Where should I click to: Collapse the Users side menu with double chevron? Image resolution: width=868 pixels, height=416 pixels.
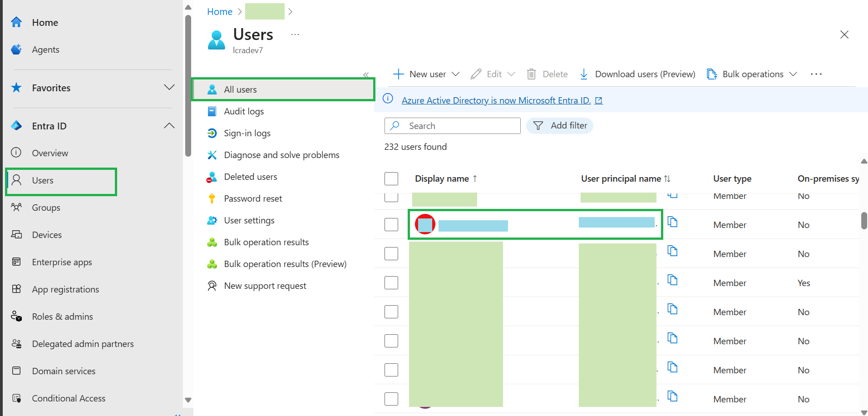[366, 75]
